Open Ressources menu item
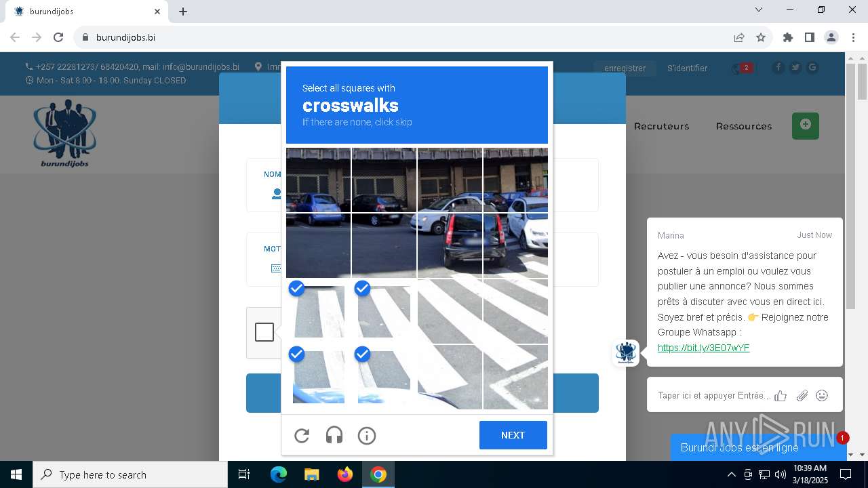The height and width of the screenshot is (488, 868). pyautogui.click(x=744, y=126)
